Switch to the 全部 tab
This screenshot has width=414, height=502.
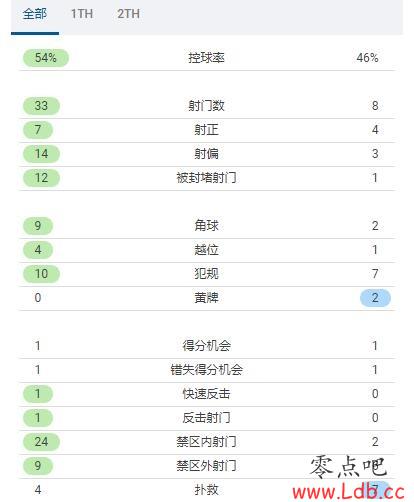[x=35, y=14]
